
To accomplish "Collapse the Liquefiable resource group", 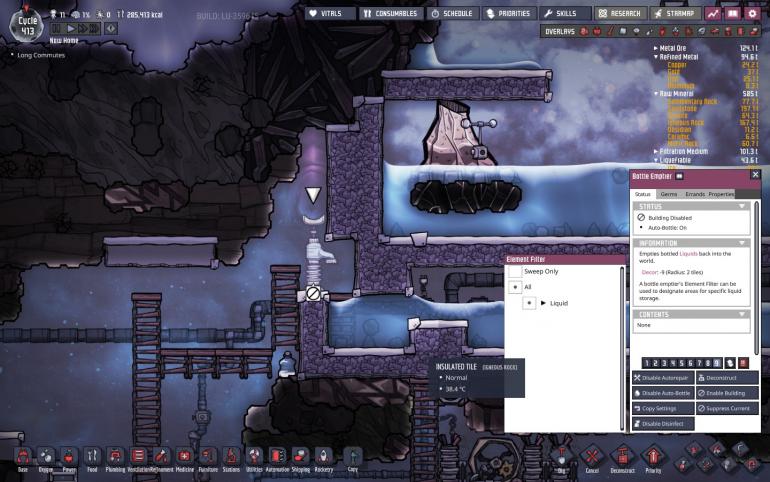I will tap(656, 161).
